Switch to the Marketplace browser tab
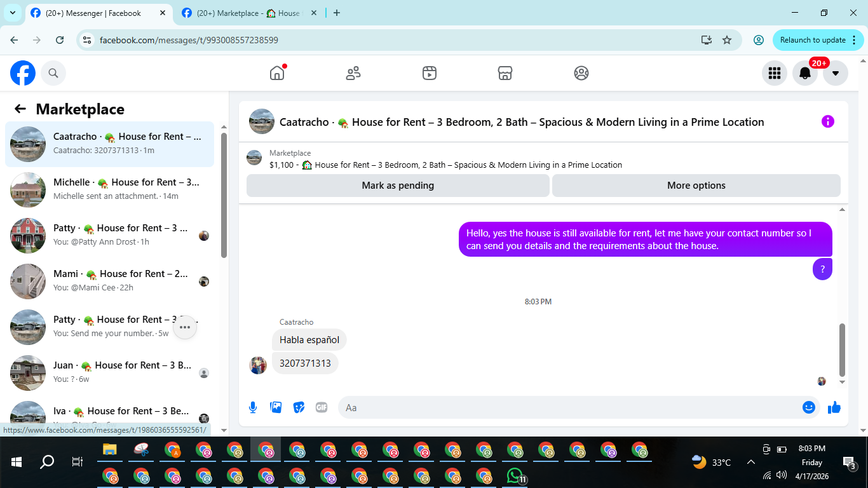The width and height of the screenshot is (868, 488). tap(248, 13)
